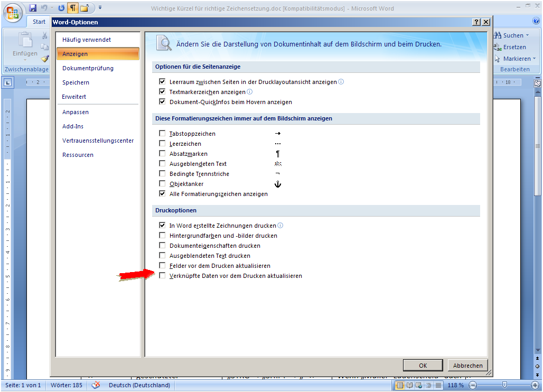Toggle the ruler icon above the vertical scrollbar
Screen dimensions: 543x392
tap(538, 83)
